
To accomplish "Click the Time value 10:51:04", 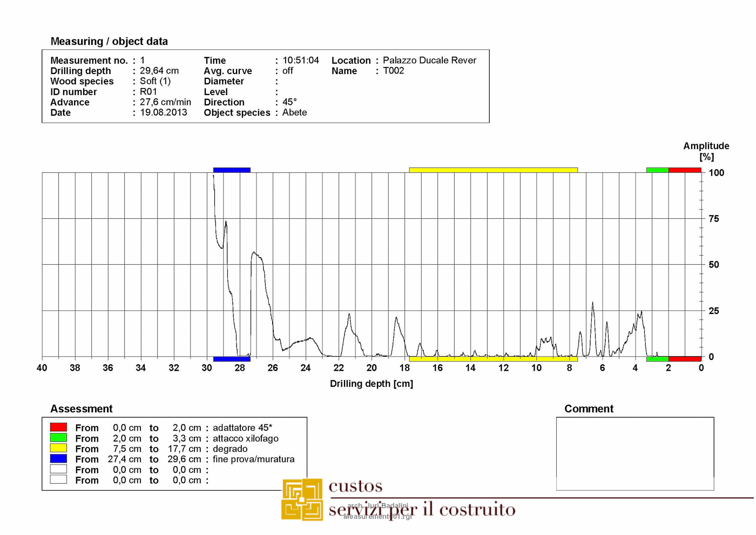I will pos(300,61).
